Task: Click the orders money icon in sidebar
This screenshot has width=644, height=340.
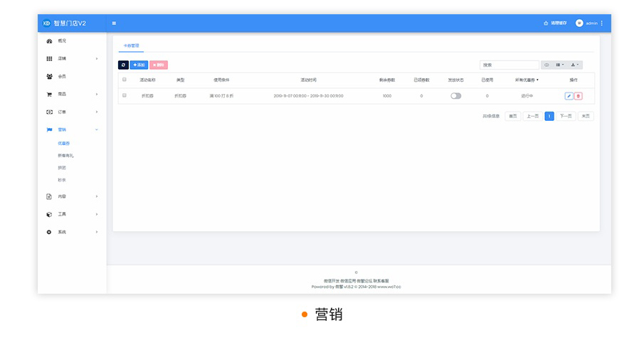Action: click(49, 112)
